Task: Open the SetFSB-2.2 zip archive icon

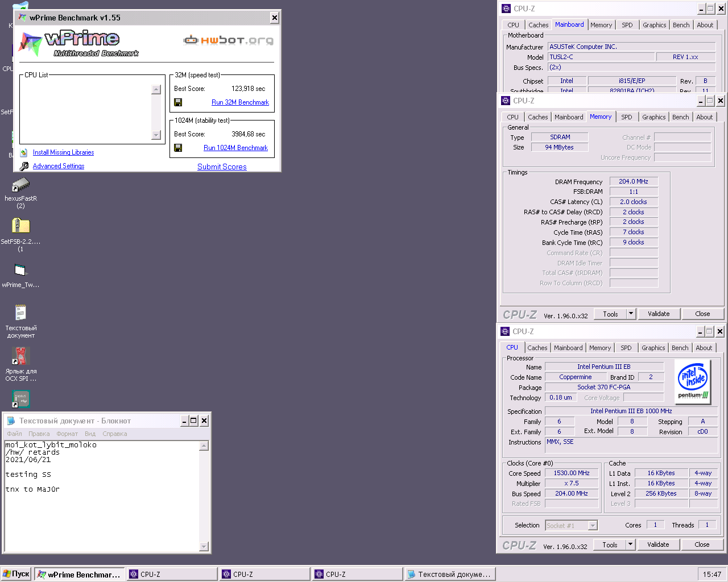Action: pos(21,226)
